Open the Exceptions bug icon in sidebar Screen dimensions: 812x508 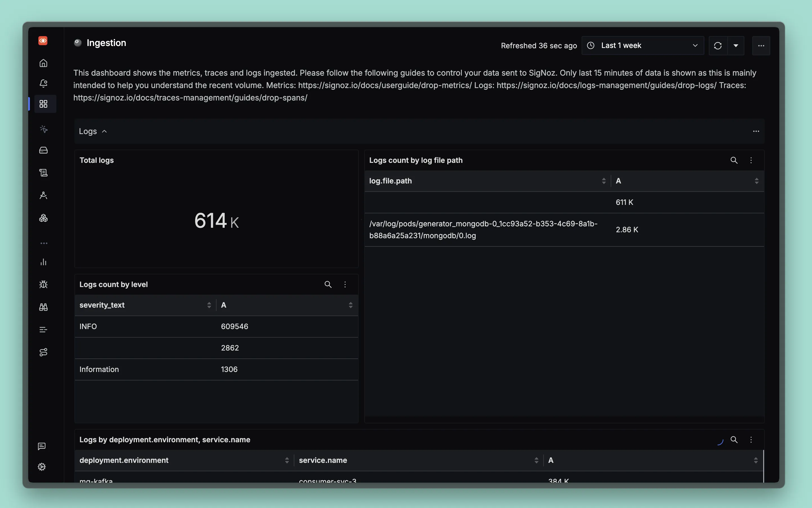(43, 284)
